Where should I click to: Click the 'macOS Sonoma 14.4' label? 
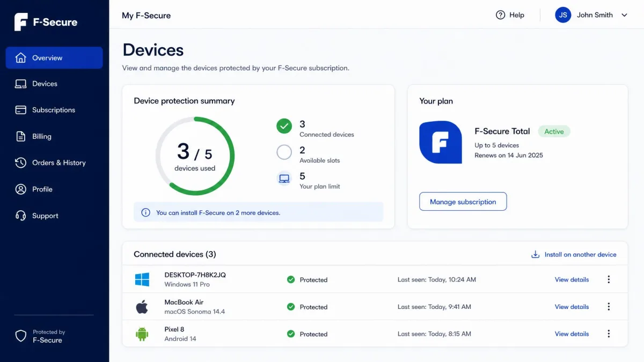(x=195, y=312)
